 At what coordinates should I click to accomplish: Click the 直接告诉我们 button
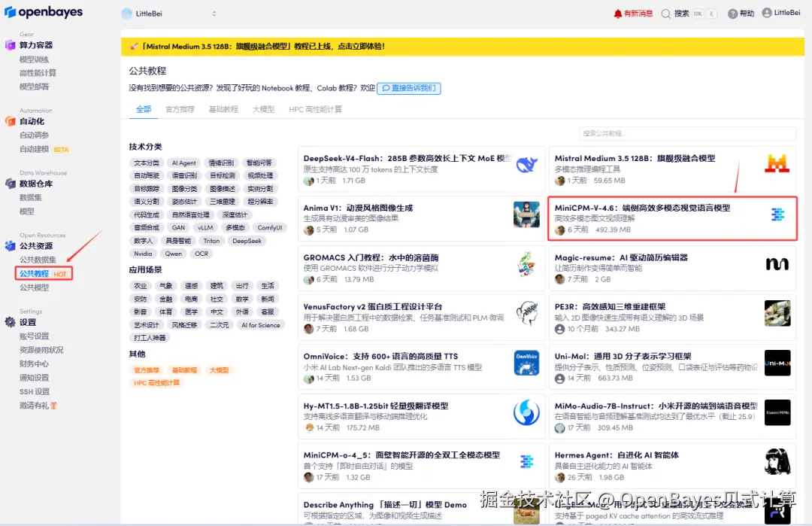[x=408, y=88]
